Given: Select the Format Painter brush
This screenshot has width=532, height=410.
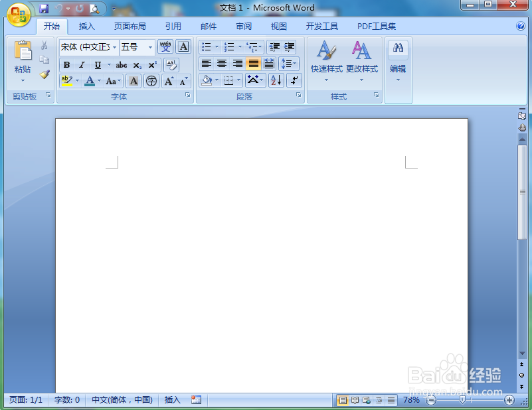Looking at the screenshot, I should click(44, 74).
